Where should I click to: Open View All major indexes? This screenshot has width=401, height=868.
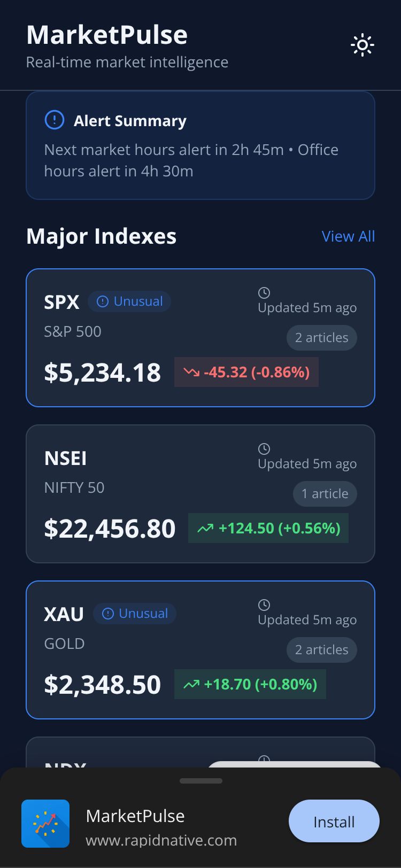coord(348,236)
